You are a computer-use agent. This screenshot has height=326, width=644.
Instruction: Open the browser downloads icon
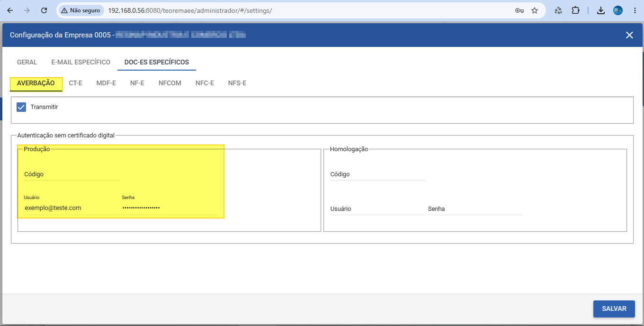pos(601,10)
